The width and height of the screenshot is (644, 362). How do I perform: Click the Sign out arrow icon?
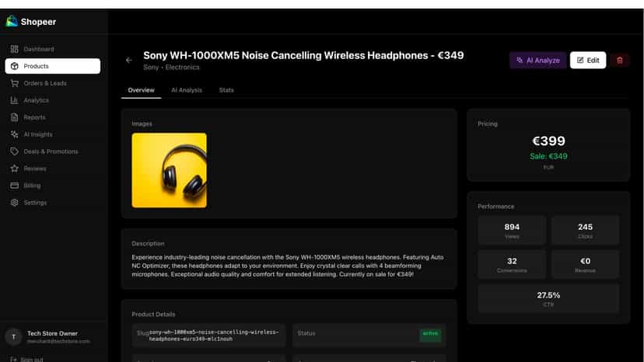(x=13, y=359)
